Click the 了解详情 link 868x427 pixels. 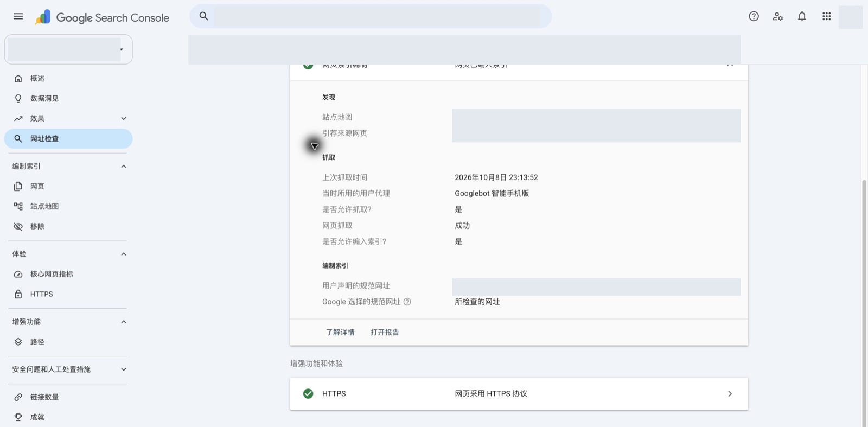pyautogui.click(x=340, y=332)
